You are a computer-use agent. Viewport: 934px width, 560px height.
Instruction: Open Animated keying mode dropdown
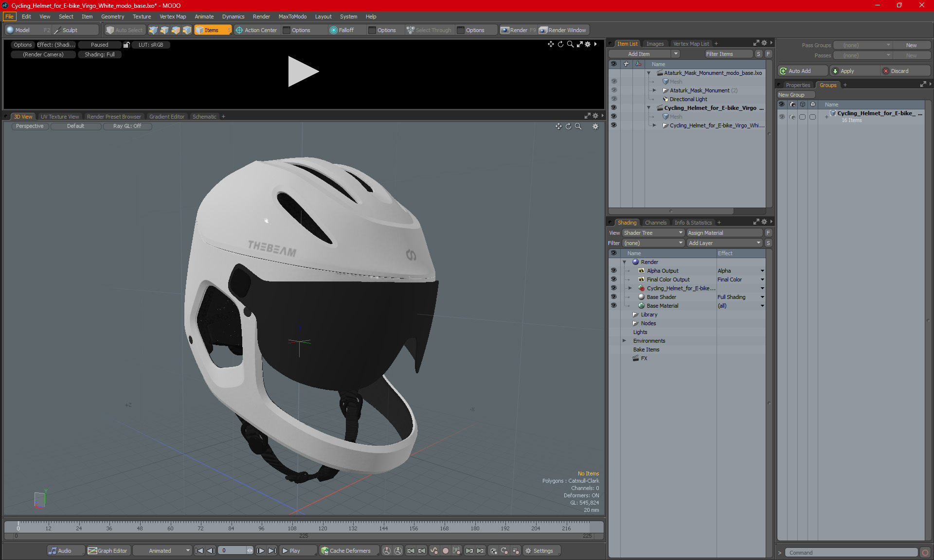click(162, 551)
